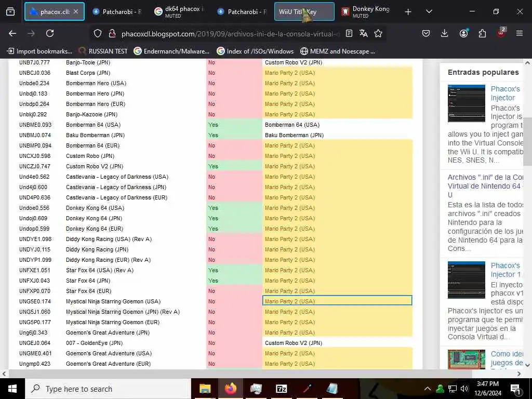Reload the current page

pyautogui.click(x=50, y=33)
